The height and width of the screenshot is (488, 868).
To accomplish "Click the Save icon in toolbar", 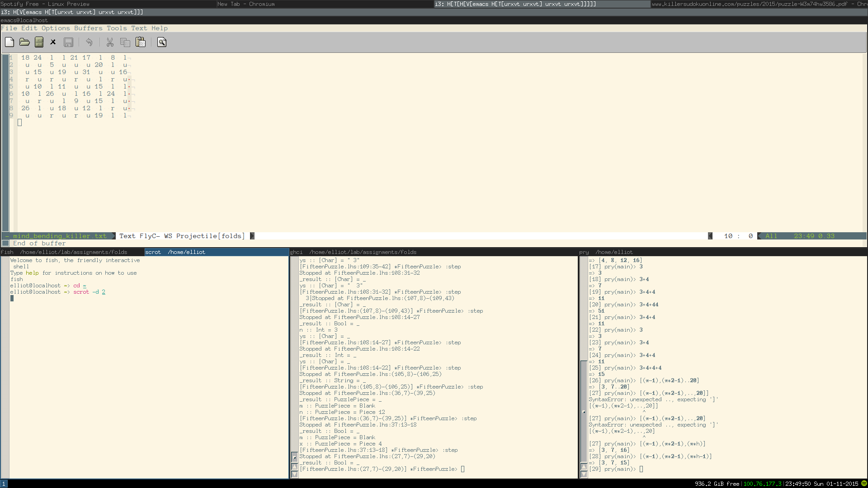I will pos(68,42).
